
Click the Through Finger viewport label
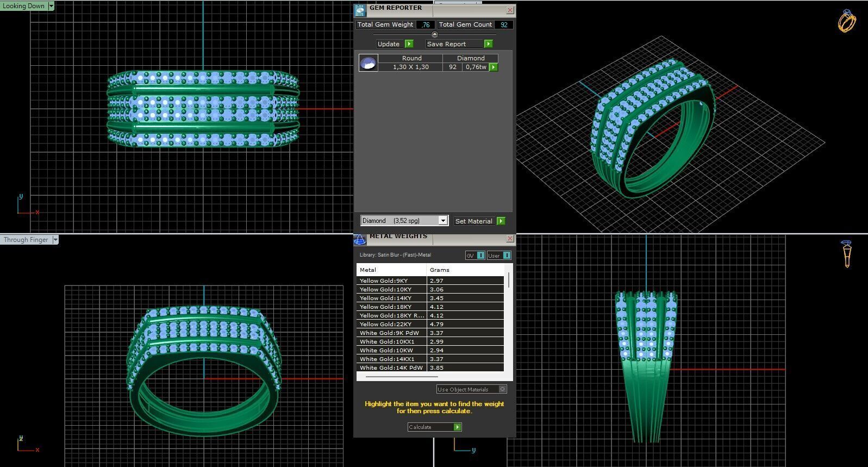click(x=26, y=240)
